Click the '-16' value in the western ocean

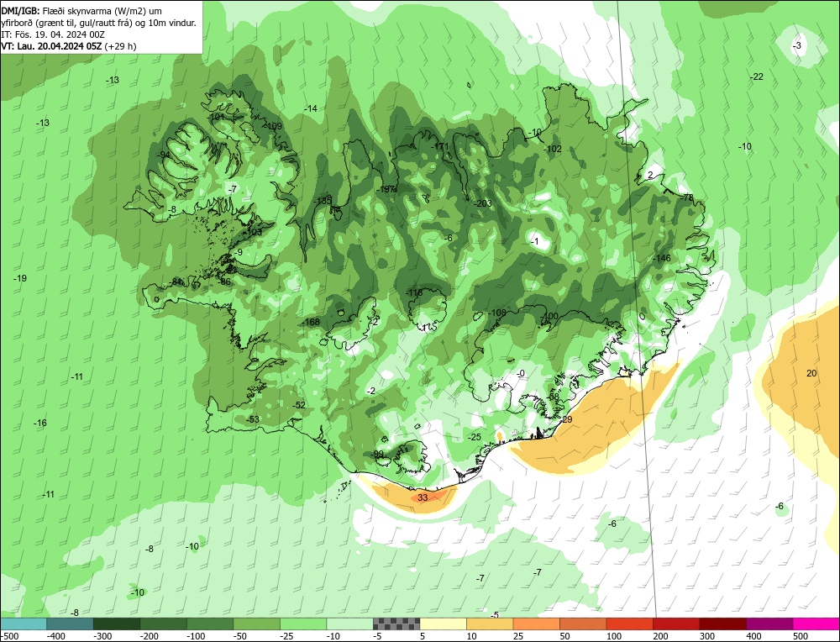40,423
